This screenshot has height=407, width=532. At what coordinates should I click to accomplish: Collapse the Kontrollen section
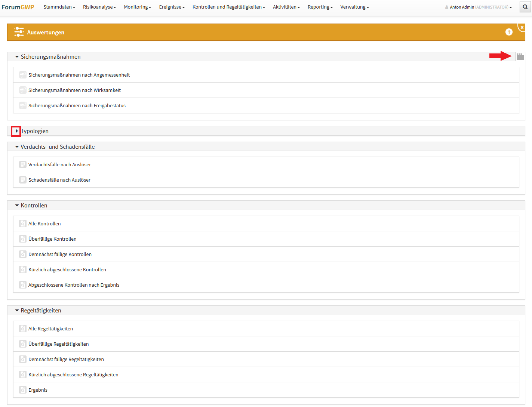[x=17, y=206]
